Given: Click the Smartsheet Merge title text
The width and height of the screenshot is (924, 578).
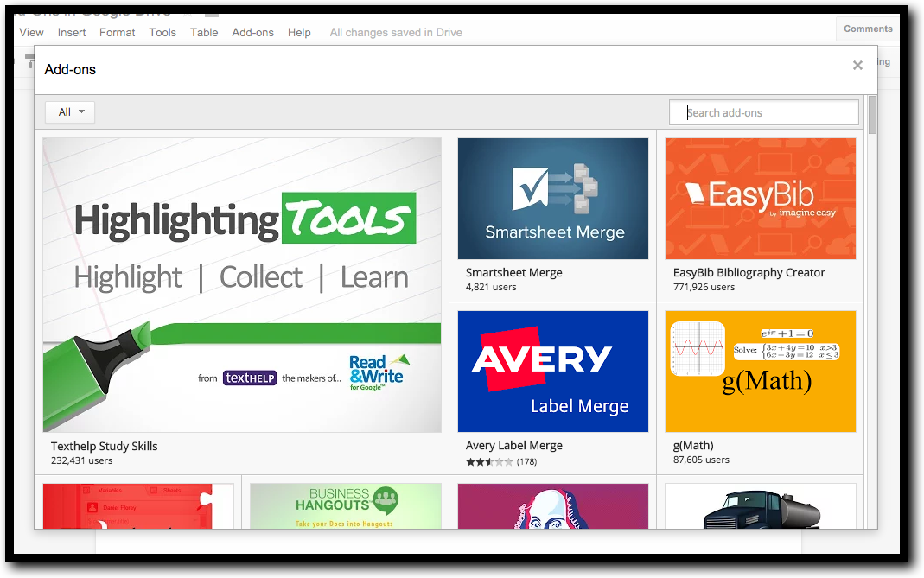Looking at the screenshot, I should [x=513, y=273].
